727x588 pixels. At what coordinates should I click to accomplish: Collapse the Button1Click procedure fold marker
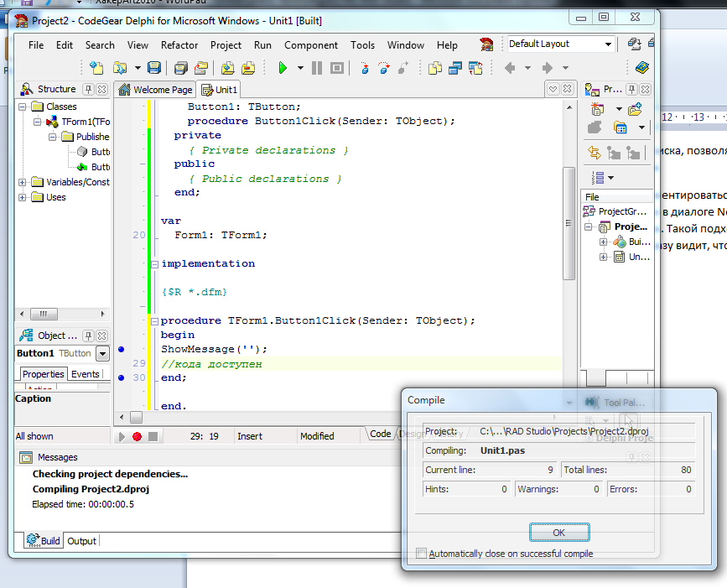point(155,321)
